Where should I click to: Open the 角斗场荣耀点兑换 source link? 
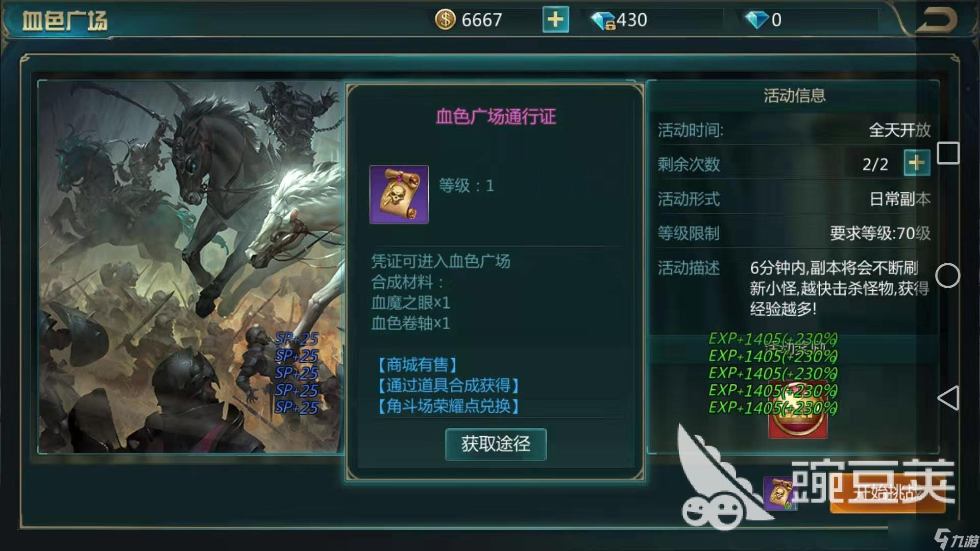(x=448, y=406)
